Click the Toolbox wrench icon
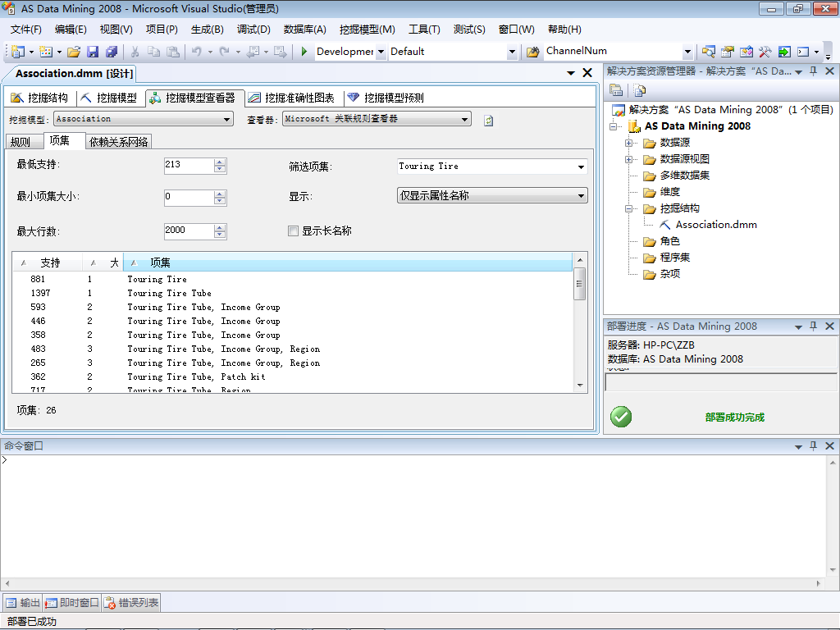This screenshot has width=840, height=630. click(765, 52)
